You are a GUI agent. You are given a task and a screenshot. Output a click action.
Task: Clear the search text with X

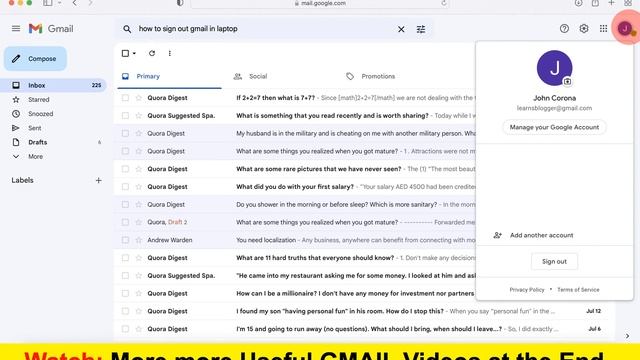click(401, 29)
